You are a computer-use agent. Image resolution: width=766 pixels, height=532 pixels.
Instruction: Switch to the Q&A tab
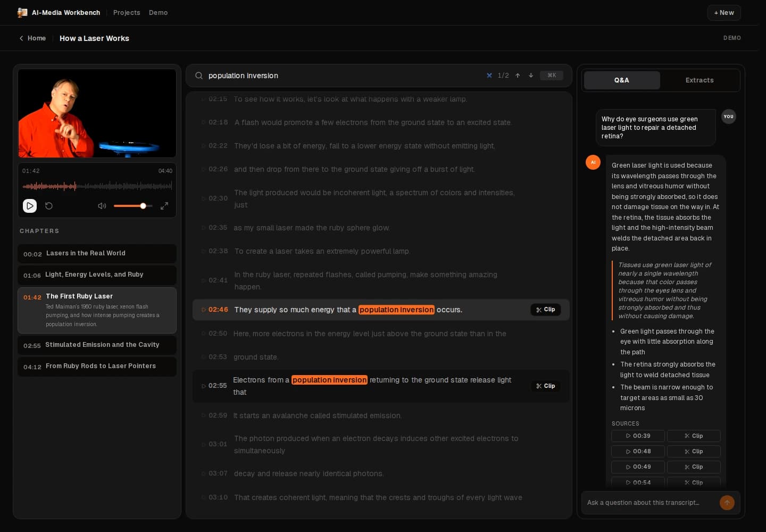pyautogui.click(x=622, y=80)
